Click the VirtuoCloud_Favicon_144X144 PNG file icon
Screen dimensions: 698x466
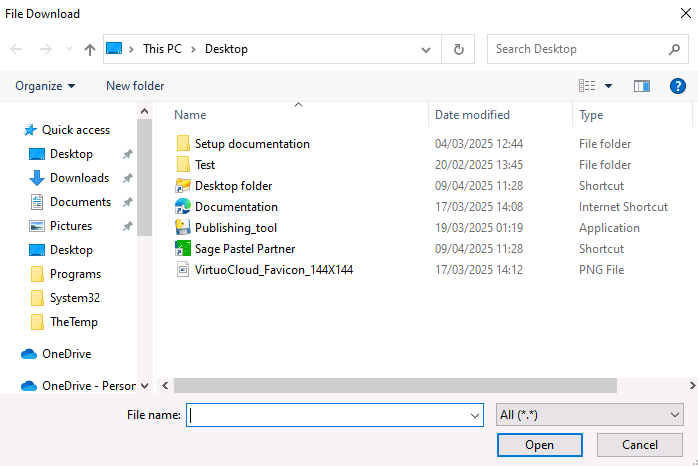click(x=183, y=270)
